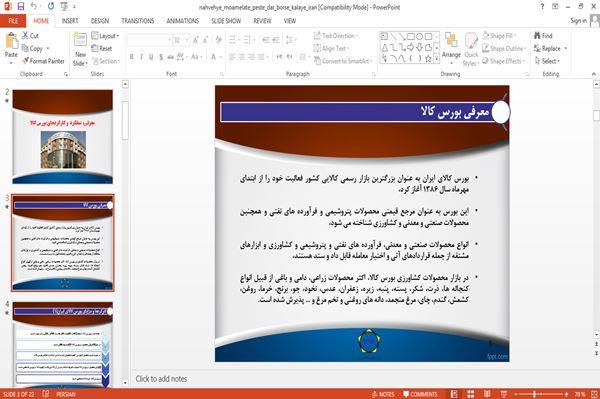600x399 pixels.
Task: Select slide 2 thumbnail
Action: click(63, 137)
